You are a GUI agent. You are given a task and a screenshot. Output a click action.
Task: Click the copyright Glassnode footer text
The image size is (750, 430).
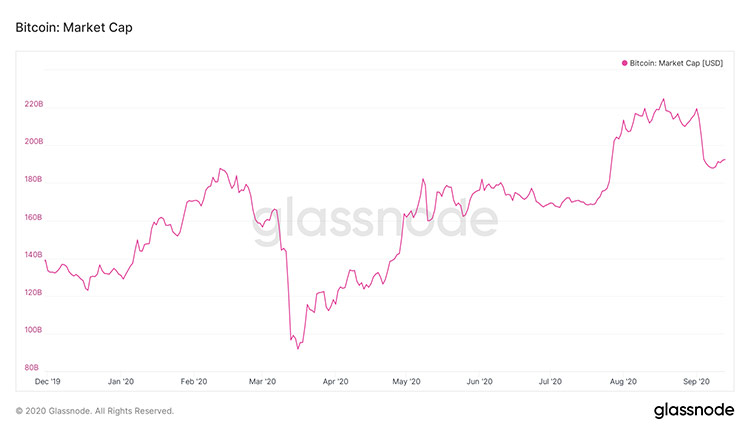point(95,410)
